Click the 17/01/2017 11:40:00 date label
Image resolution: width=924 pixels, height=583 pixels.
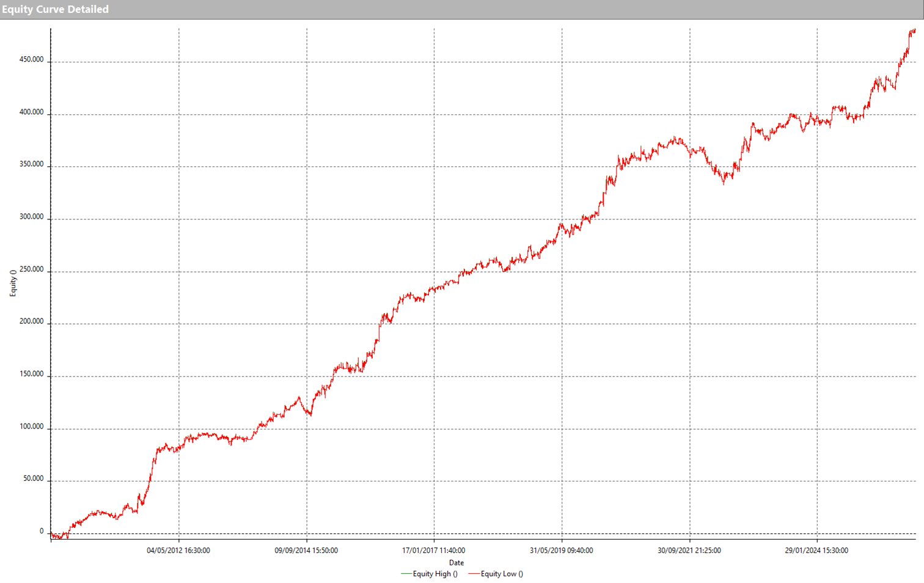click(434, 551)
